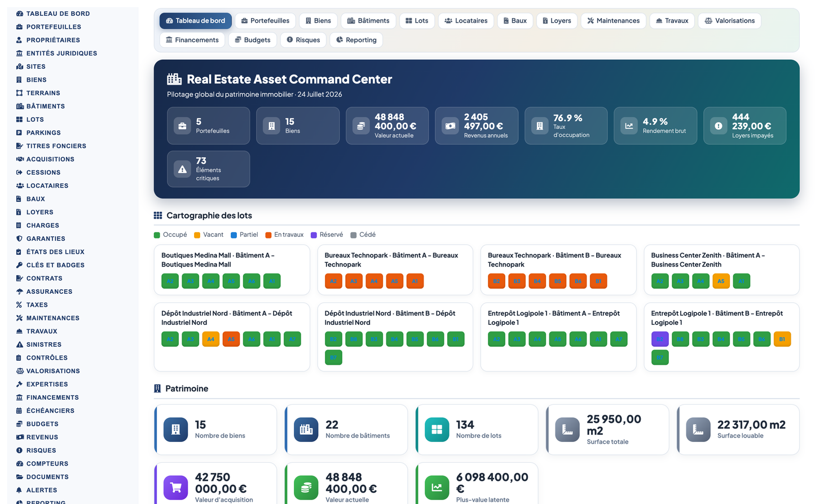The image size is (815, 504).
Task: Click the banknote icon in Revenus annuels card
Action: pyautogui.click(x=450, y=126)
